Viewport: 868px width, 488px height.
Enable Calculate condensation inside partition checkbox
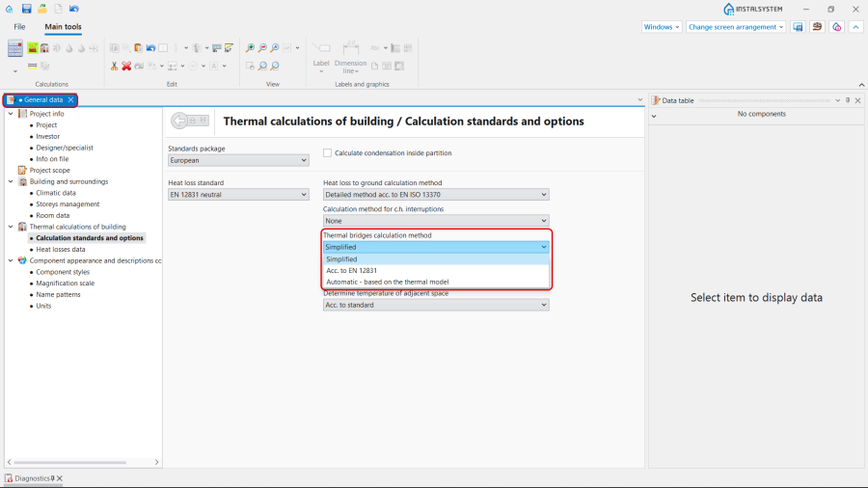(x=328, y=152)
